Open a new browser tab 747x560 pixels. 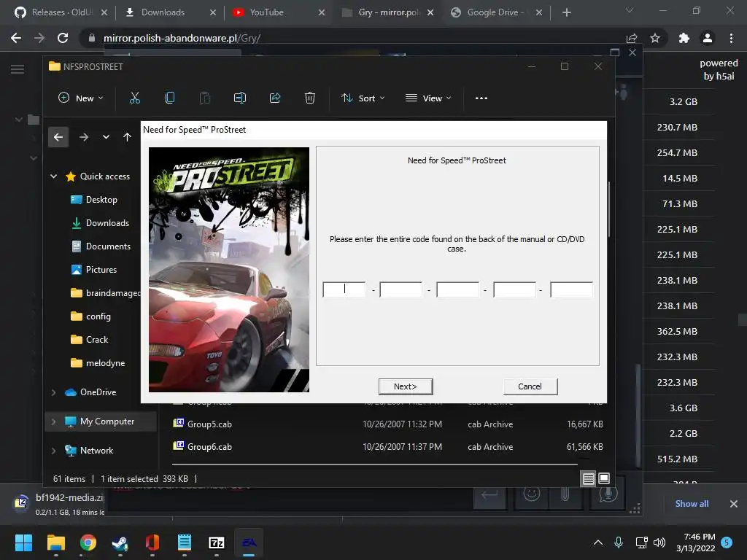pos(566,12)
